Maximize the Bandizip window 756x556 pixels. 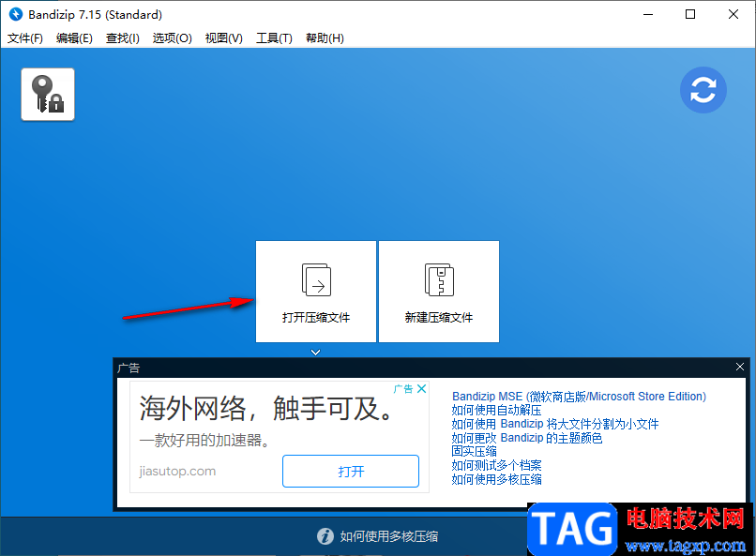click(690, 14)
